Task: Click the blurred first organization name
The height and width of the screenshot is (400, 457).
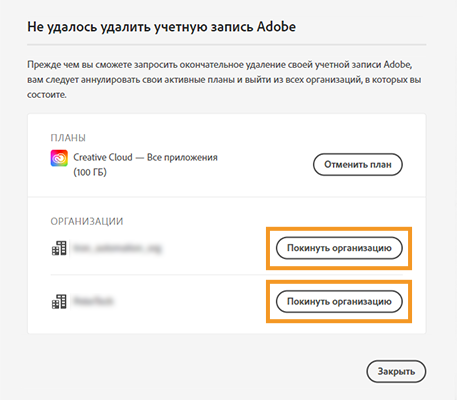Action: (x=117, y=248)
